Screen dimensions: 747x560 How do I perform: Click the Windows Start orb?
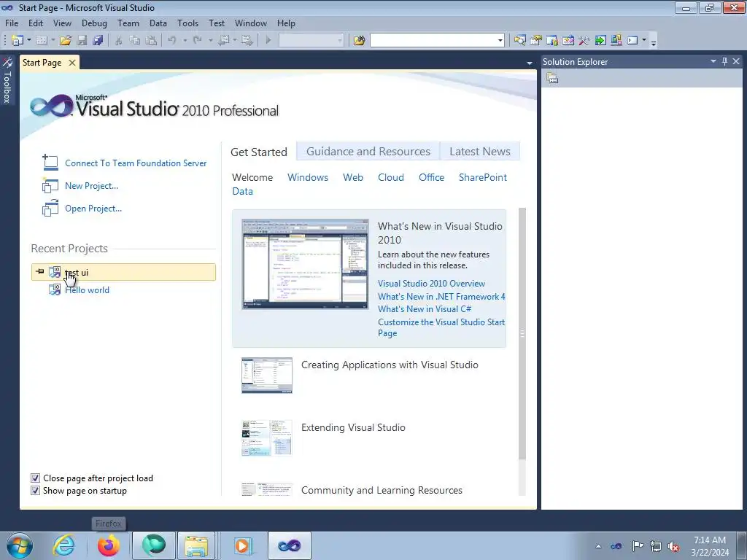point(20,545)
